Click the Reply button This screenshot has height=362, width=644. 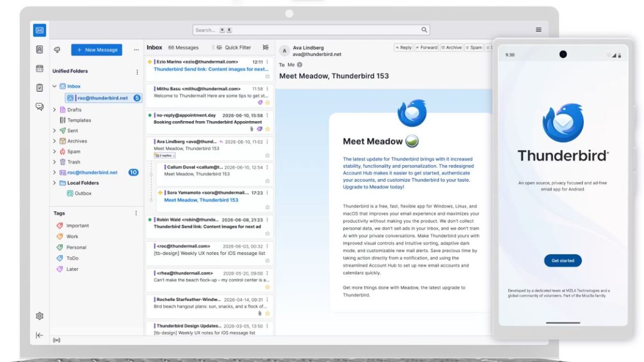pos(404,48)
